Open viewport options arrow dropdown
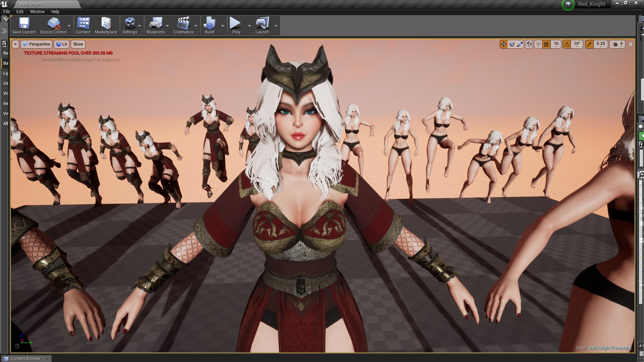644x362 pixels. click(15, 44)
